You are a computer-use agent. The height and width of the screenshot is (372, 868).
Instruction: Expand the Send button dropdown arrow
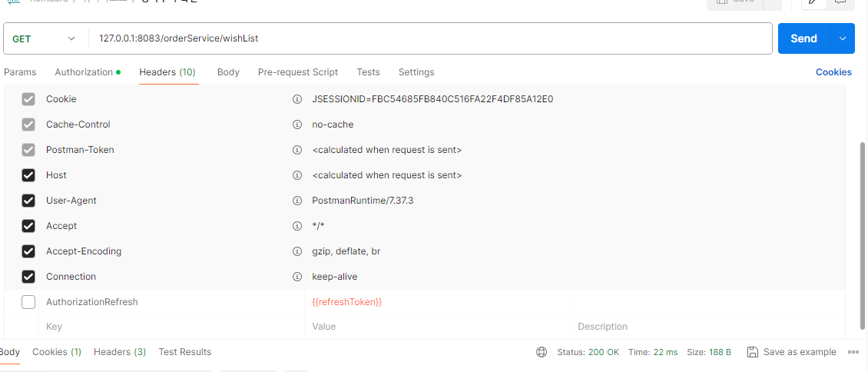(843, 38)
